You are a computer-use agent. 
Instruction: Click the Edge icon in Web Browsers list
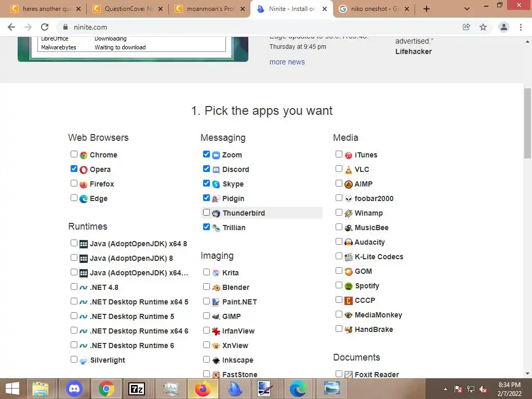click(84, 199)
